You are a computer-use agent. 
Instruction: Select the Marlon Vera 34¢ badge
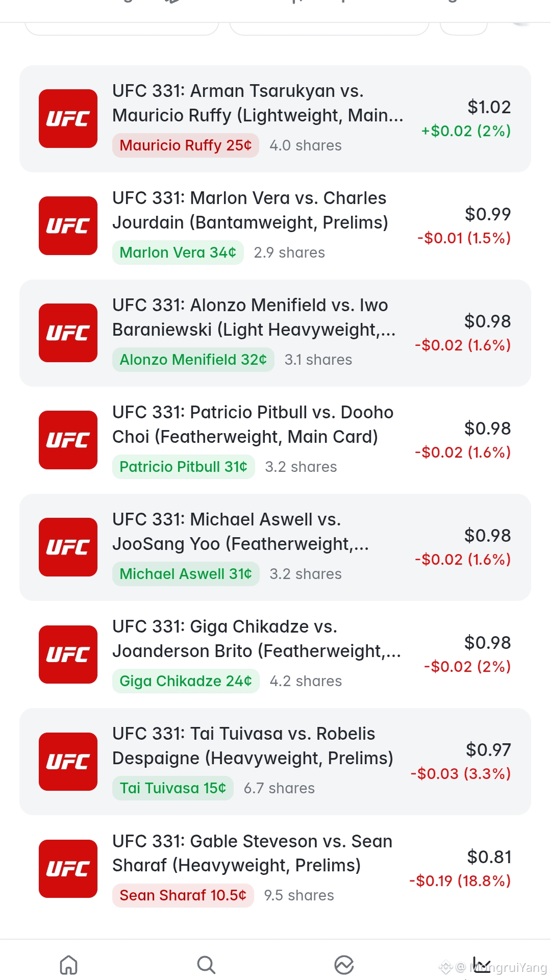click(178, 253)
